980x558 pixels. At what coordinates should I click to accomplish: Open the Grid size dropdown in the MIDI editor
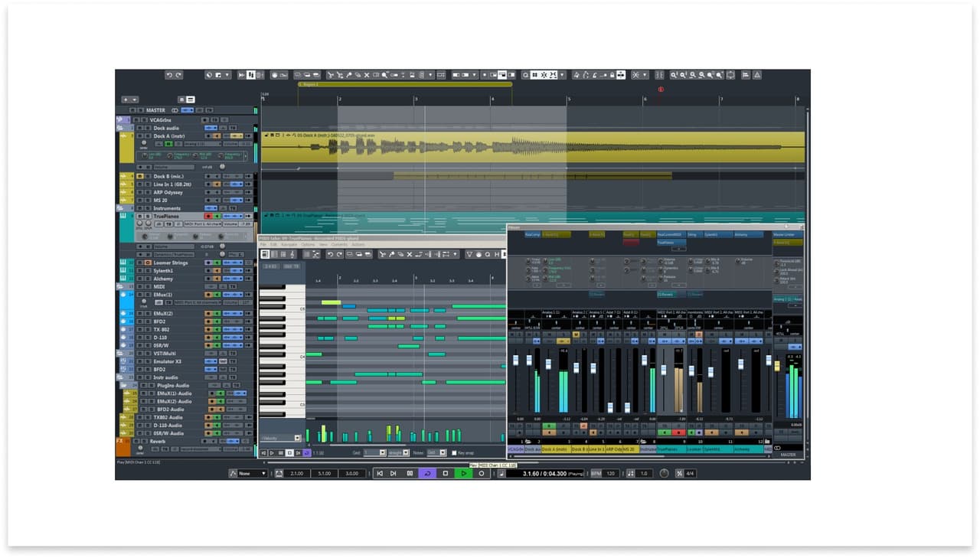[383, 452]
